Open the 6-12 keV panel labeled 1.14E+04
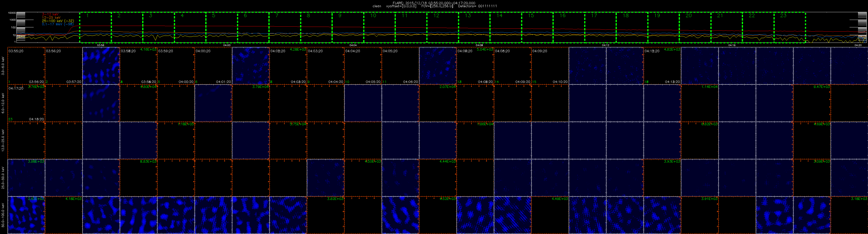This screenshot has height=234, width=868. [x=700, y=103]
